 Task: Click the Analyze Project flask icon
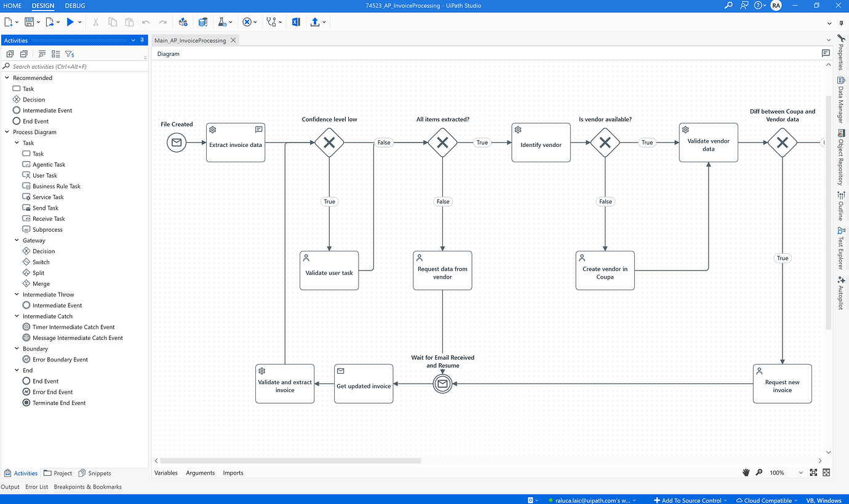pyautogui.click(x=220, y=22)
